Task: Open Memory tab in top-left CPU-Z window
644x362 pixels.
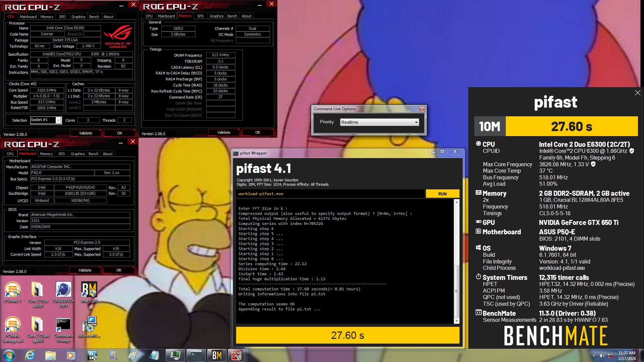Action: click(x=47, y=17)
